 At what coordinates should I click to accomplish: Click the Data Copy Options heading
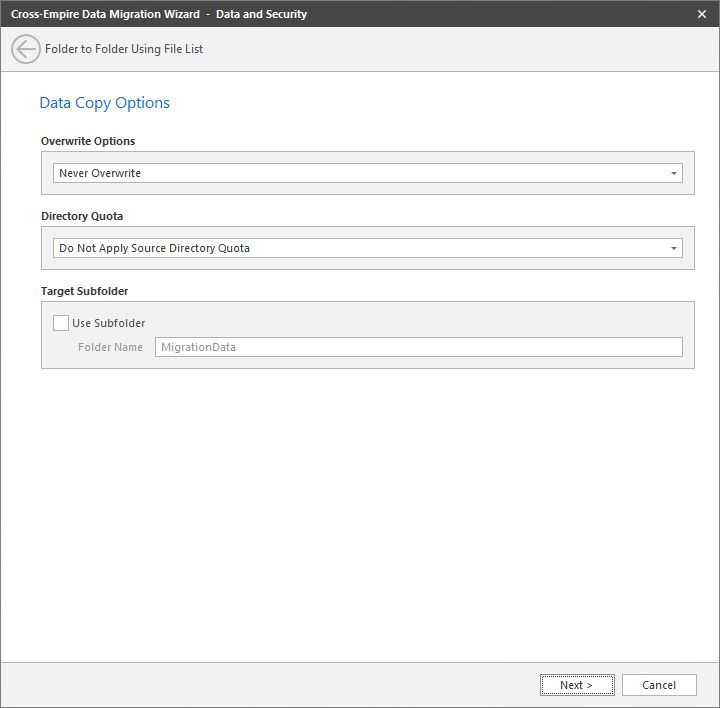(x=104, y=103)
